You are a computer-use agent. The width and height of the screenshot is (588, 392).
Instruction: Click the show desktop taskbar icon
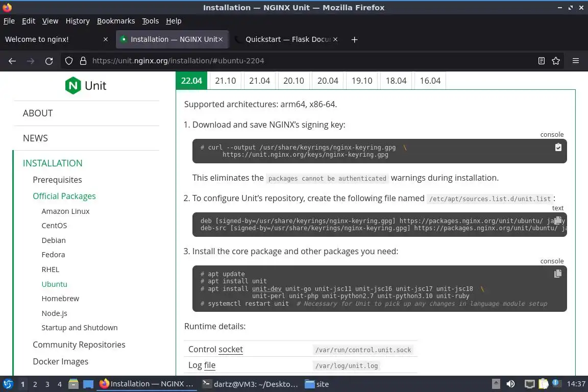[88, 384]
